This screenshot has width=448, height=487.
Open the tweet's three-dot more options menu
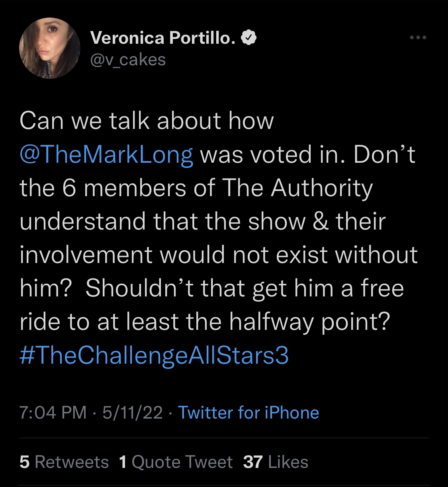click(x=418, y=38)
